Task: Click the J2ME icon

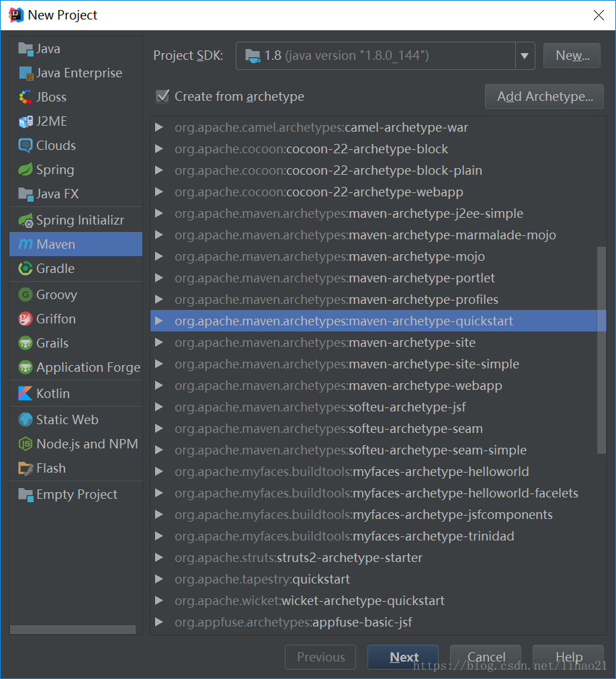Action: pyautogui.click(x=26, y=122)
